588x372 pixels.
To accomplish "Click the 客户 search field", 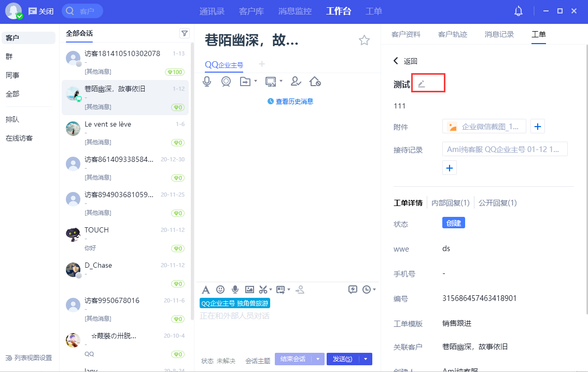I will (82, 11).
